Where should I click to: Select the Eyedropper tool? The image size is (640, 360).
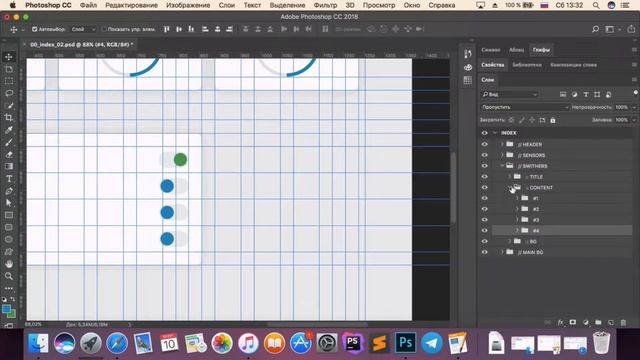tap(9, 130)
